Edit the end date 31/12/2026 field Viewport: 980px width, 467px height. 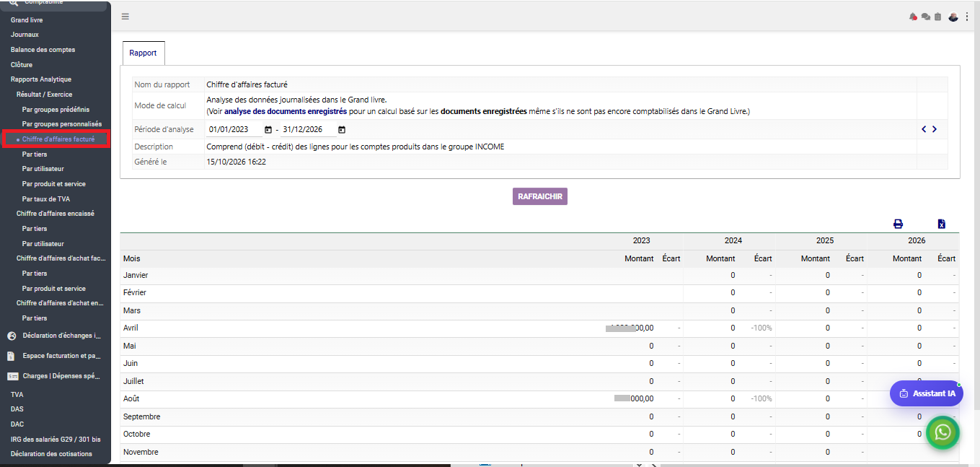point(307,130)
